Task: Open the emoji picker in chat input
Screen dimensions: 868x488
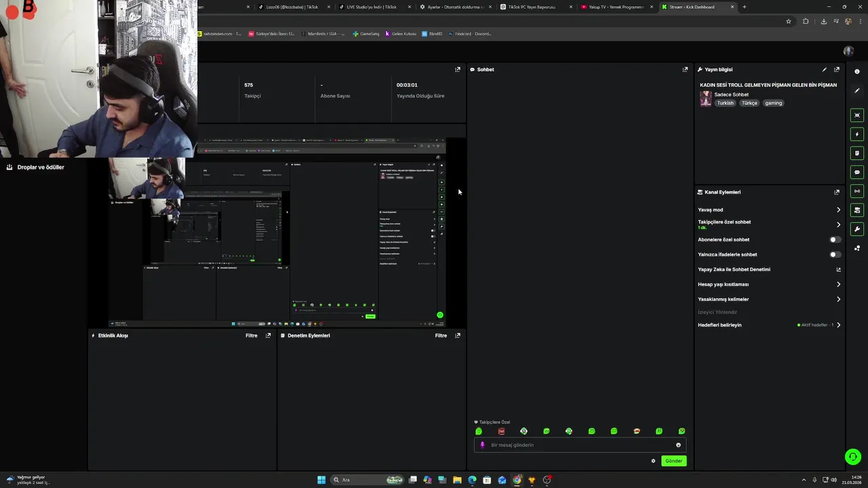Action: point(678,445)
